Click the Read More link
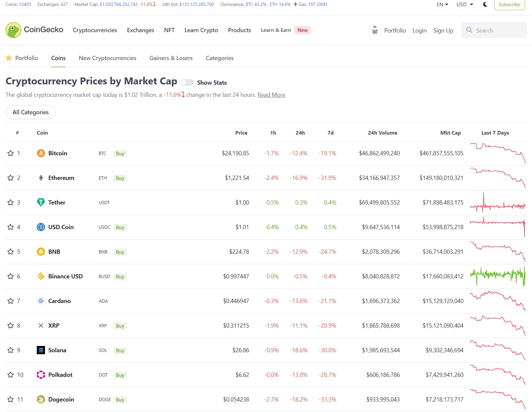 pyautogui.click(x=271, y=95)
